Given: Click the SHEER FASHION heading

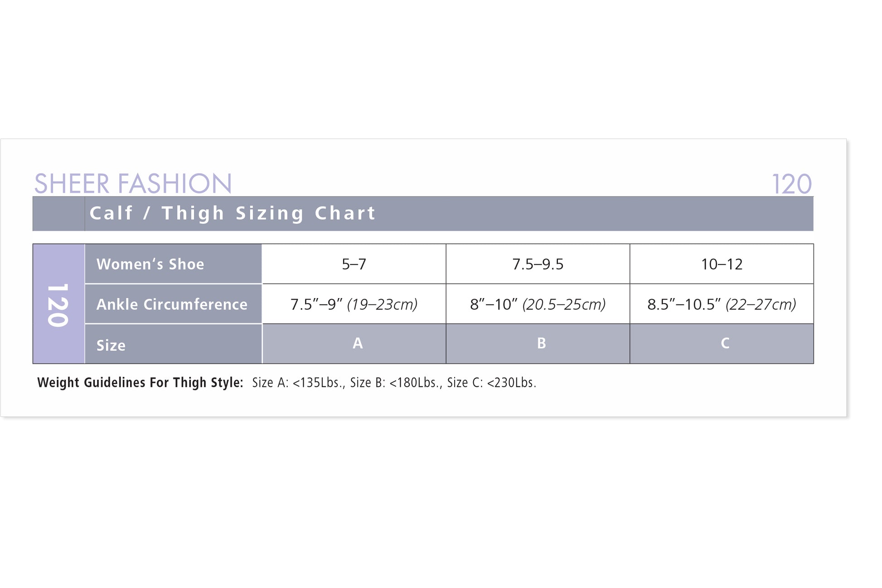Looking at the screenshot, I should (x=133, y=183).
